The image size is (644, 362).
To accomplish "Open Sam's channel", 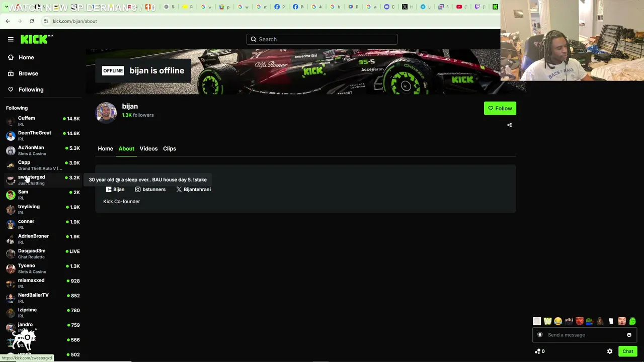I will click(x=43, y=195).
